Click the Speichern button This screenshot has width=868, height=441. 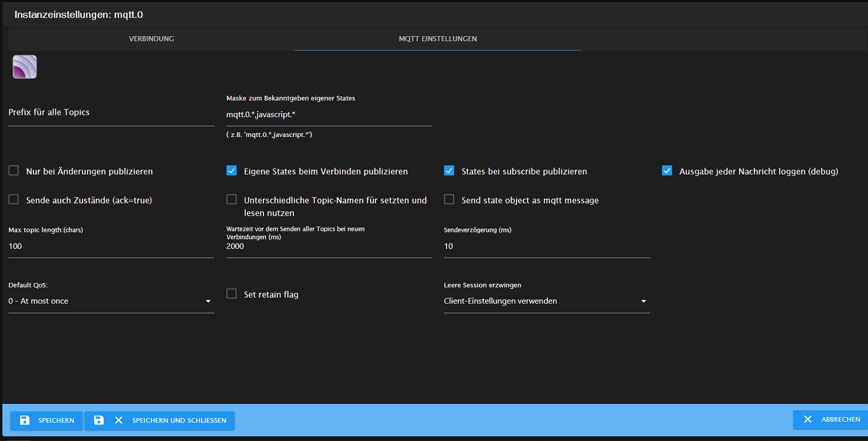click(x=46, y=420)
